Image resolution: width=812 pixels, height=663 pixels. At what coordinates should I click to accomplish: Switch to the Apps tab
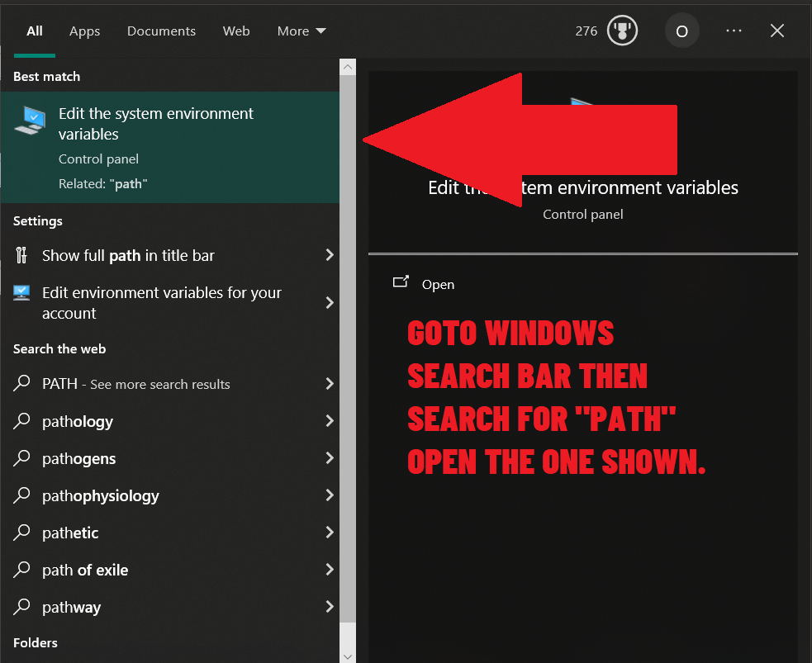84,31
